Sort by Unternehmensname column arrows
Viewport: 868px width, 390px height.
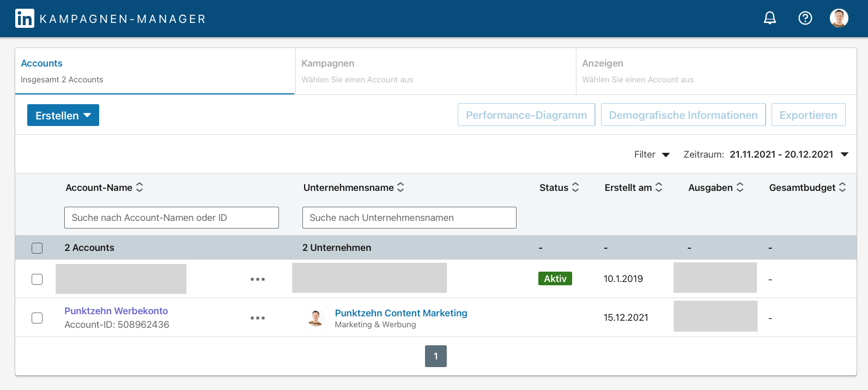400,187
